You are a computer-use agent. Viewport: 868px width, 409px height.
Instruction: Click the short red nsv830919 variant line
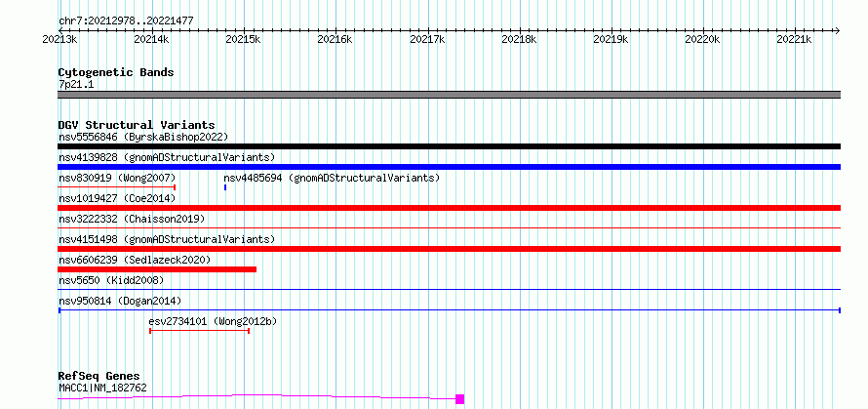pos(116,187)
